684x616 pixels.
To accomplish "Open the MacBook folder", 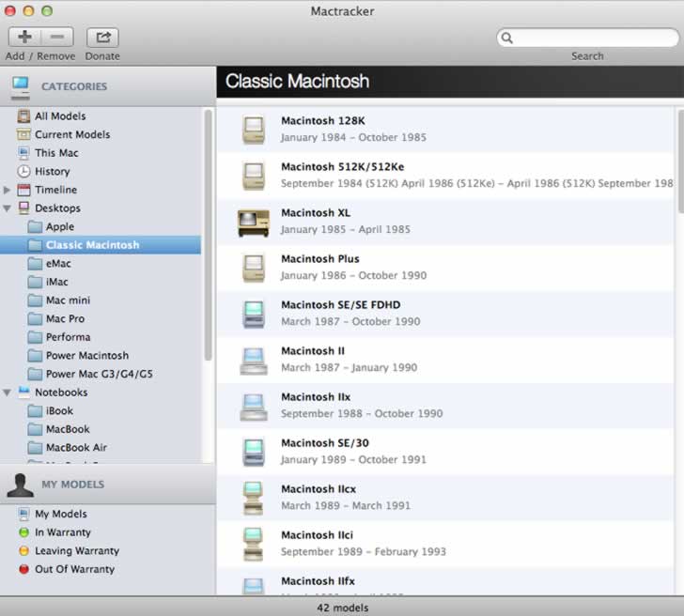I will click(35, 429).
